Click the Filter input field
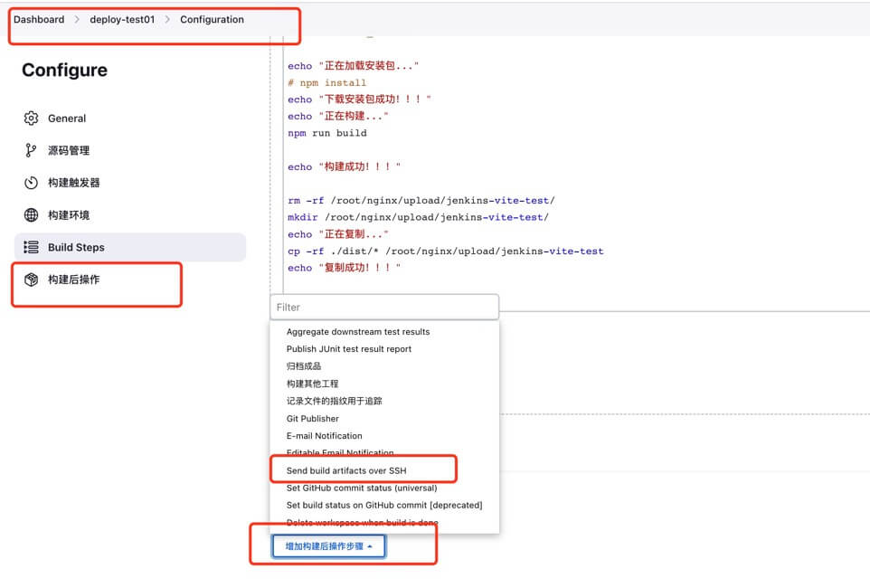Viewport: 870px width, 588px height. tap(384, 308)
